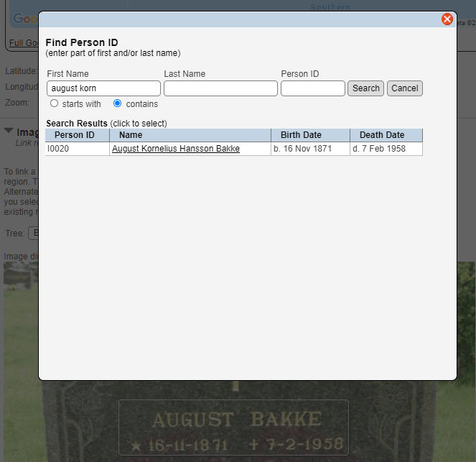Click the Person ID input field
Screen dimensions: 476x462
[x=312, y=88]
